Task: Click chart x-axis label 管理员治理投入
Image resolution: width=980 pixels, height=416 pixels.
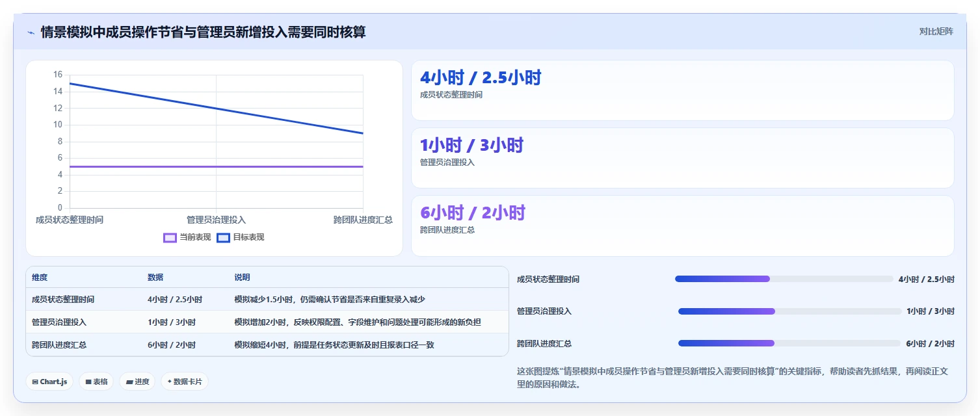Action: (x=216, y=220)
